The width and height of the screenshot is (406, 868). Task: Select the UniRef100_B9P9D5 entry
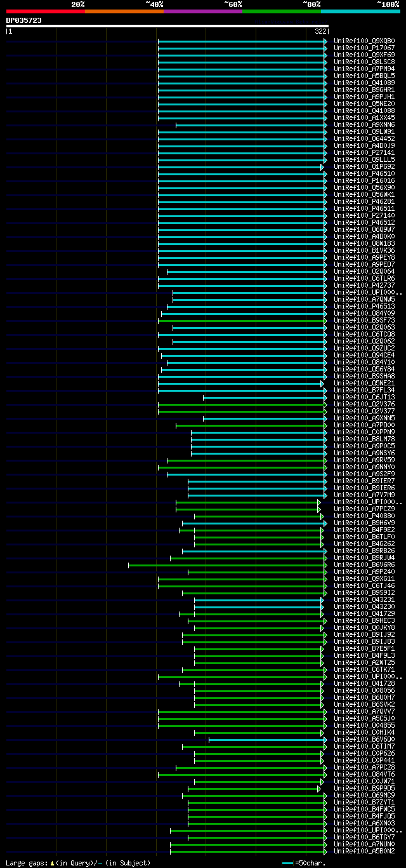tap(364, 788)
